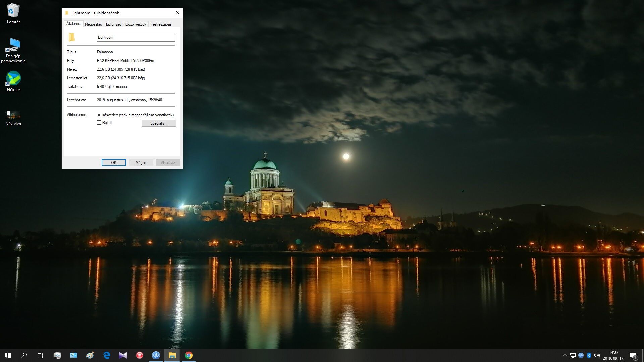Image resolution: width=644 pixels, height=362 pixels.
Task: Click the Speciális... button
Action: 159,123
